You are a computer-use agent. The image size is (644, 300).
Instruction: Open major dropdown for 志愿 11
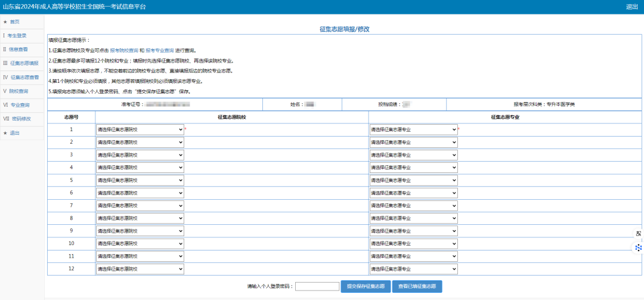click(x=413, y=256)
